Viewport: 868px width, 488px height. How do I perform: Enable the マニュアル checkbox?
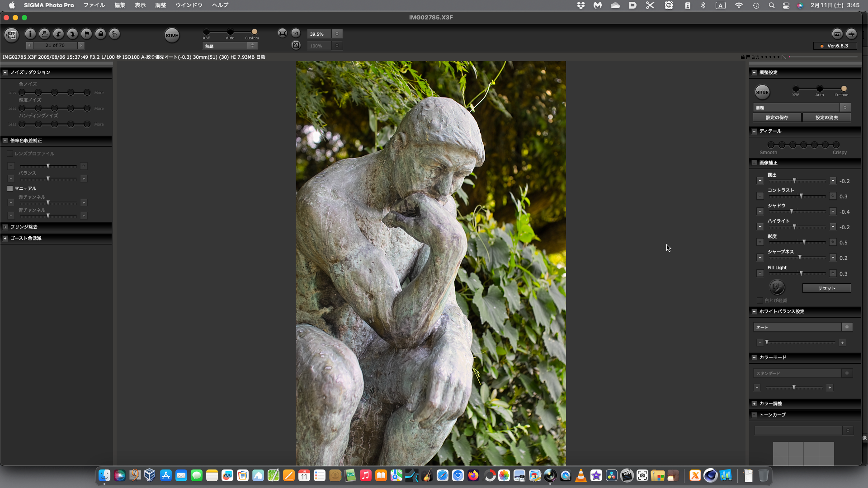(x=10, y=188)
